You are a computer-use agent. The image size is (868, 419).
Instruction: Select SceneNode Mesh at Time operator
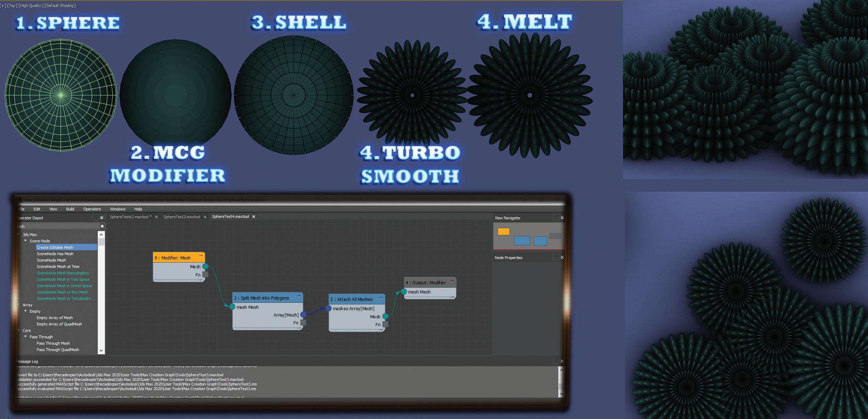[x=58, y=267]
